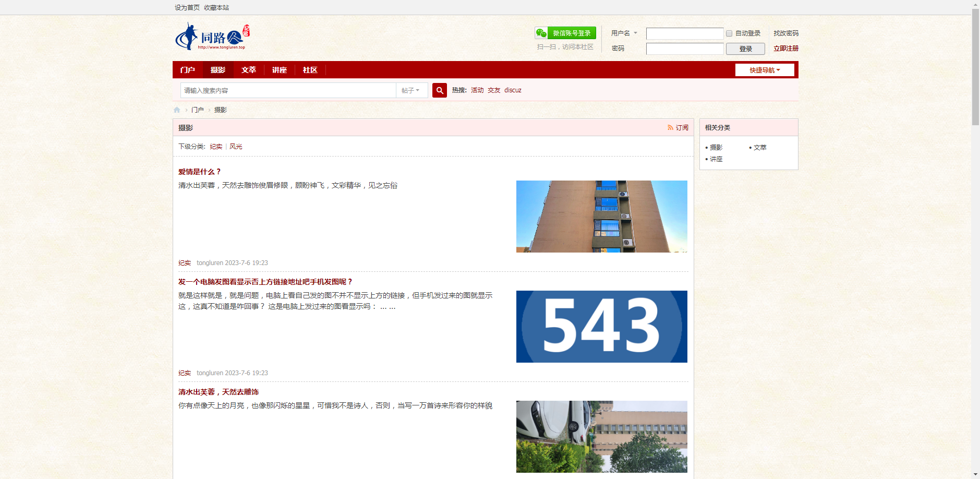
Task: Click the home icon in the breadcrumb
Action: click(x=177, y=110)
